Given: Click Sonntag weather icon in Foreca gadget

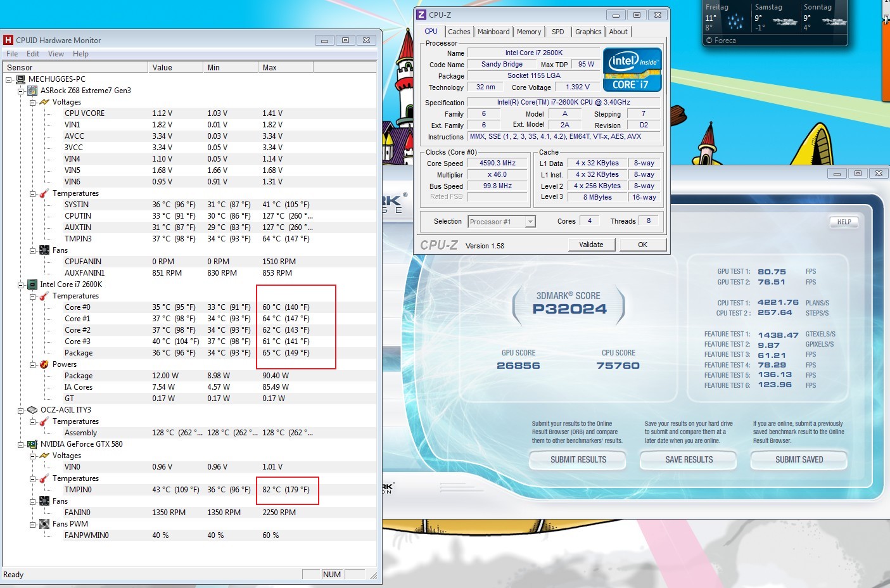Looking at the screenshot, I should click(834, 22).
